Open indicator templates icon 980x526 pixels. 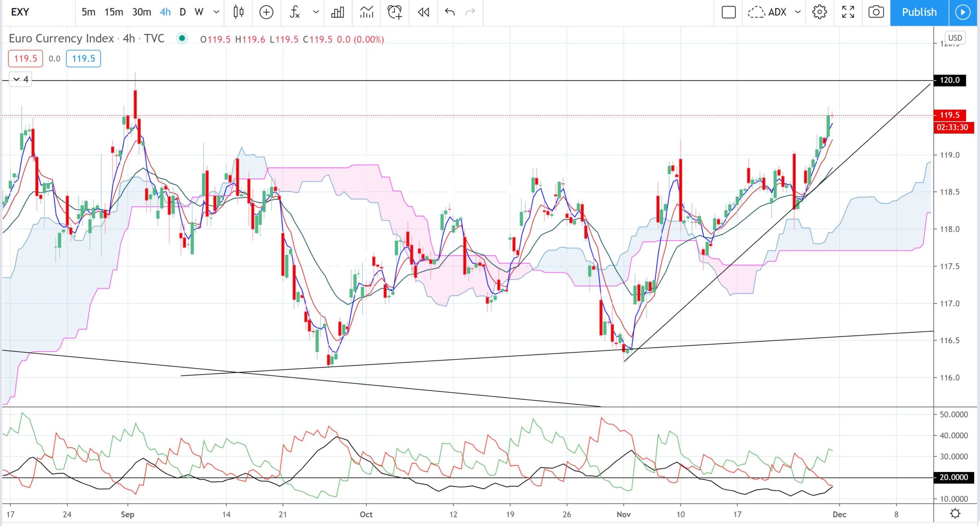click(367, 12)
